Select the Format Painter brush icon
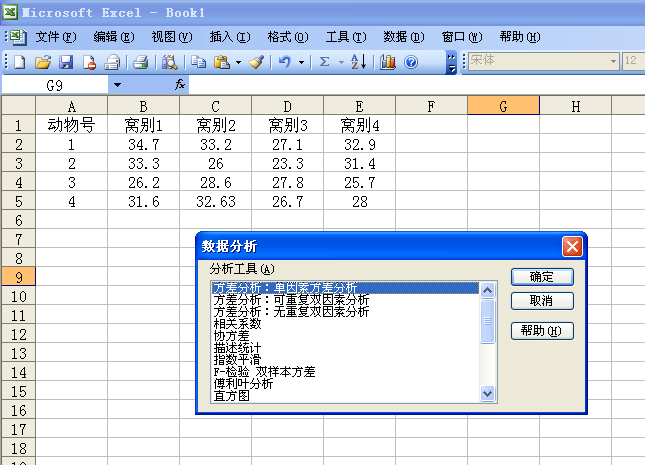This screenshot has height=465, width=645. pos(256,63)
